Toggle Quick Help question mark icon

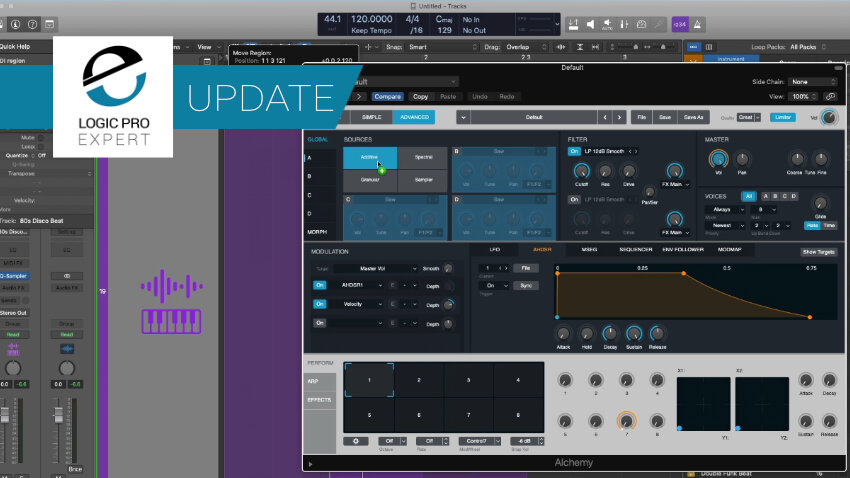click(x=33, y=24)
